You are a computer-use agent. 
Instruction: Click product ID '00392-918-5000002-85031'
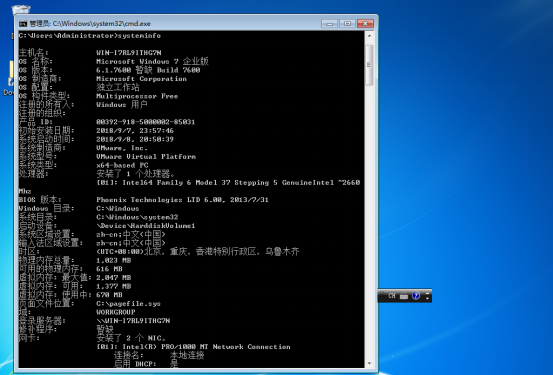(x=146, y=122)
